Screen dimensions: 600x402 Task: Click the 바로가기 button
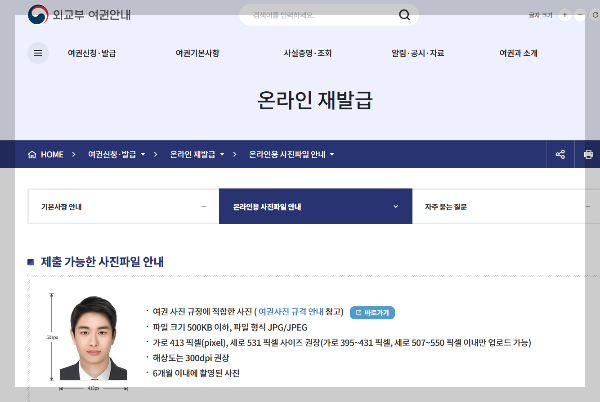[x=372, y=312]
